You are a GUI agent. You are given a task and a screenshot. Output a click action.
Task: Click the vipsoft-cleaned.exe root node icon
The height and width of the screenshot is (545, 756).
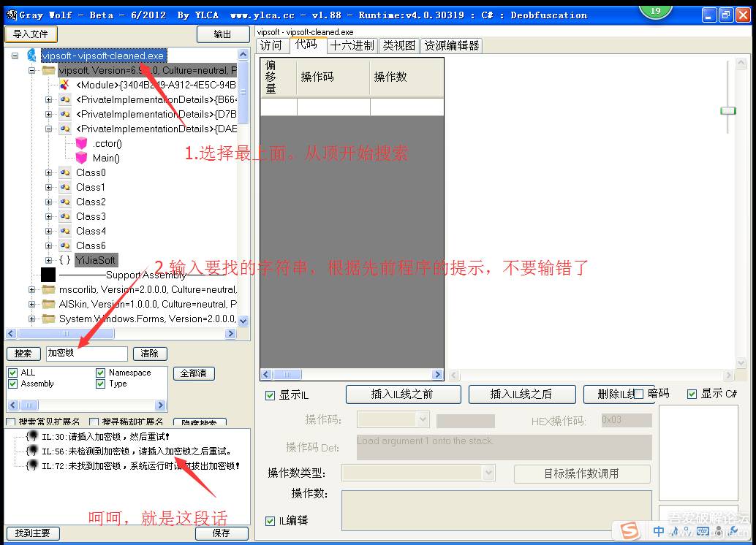coord(32,56)
